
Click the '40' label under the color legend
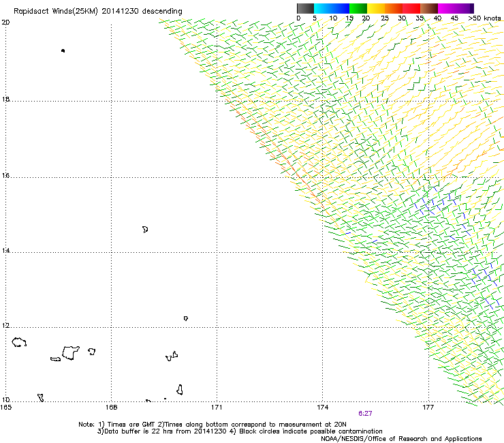pos(437,18)
